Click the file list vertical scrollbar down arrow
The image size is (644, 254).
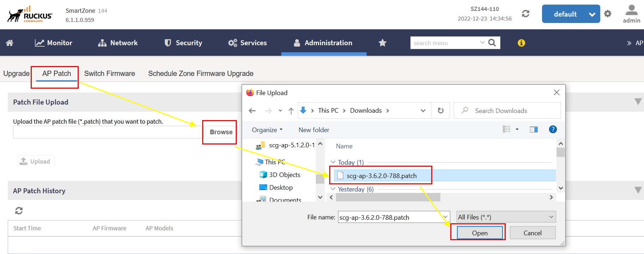561,188
